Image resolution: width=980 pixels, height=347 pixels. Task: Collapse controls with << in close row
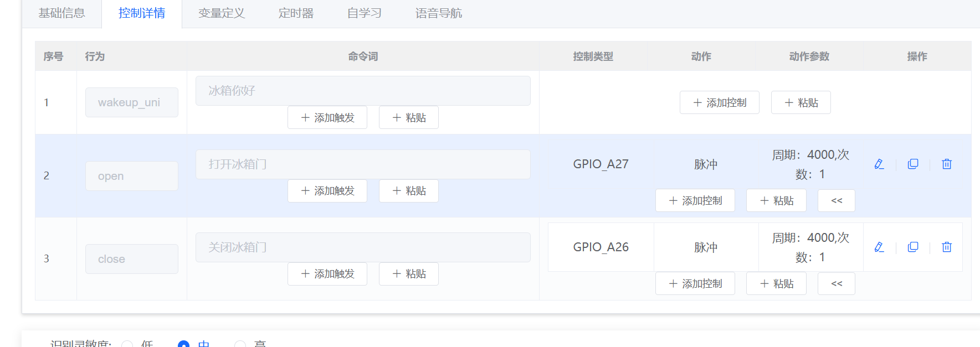836,284
